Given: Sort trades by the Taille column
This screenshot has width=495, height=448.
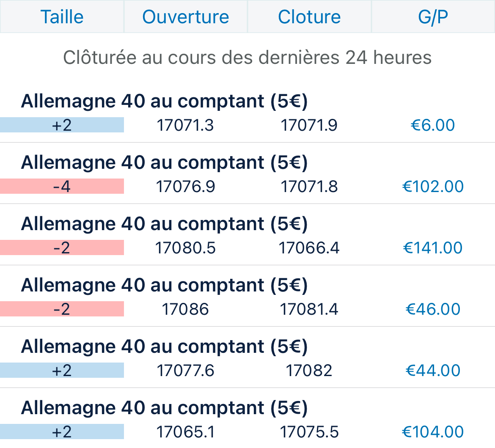Looking at the screenshot, I should point(62,17).
